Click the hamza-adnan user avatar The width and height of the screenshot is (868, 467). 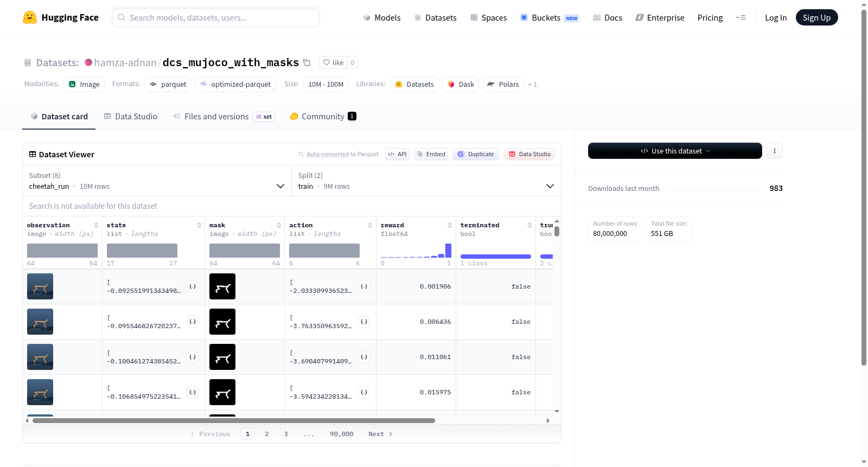click(88, 62)
